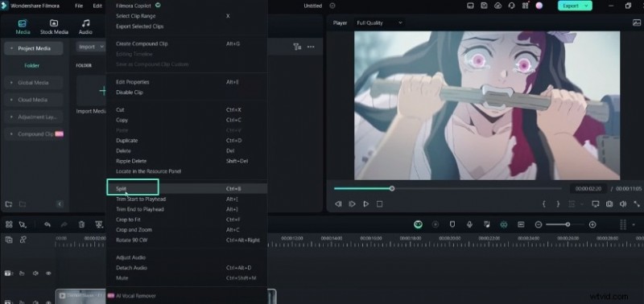Open audio music note mixer icon
The width and height of the screenshot is (644, 304).
(487, 224)
